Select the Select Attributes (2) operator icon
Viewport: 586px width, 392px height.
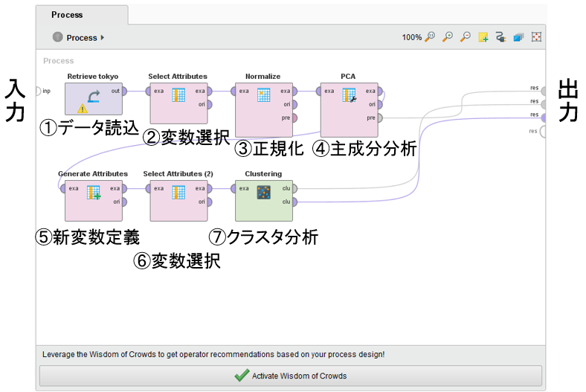coord(178,193)
